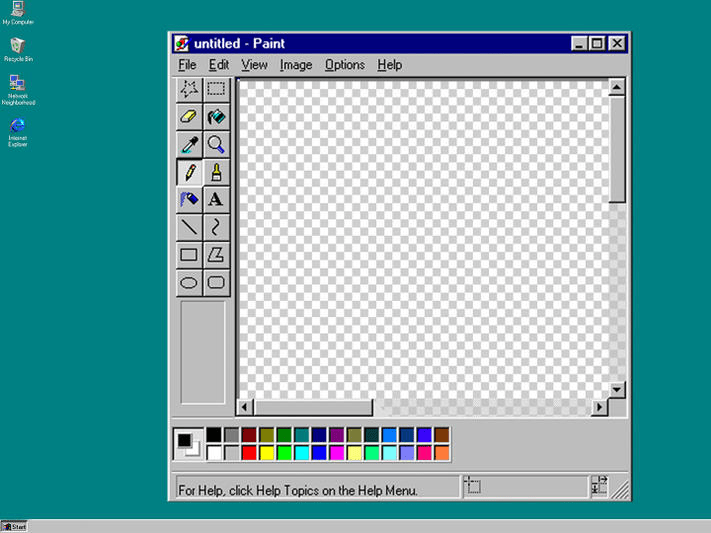The width and height of the screenshot is (711, 533).
Task: Select the Free-Form Select tool
Action: pos(189,89)
